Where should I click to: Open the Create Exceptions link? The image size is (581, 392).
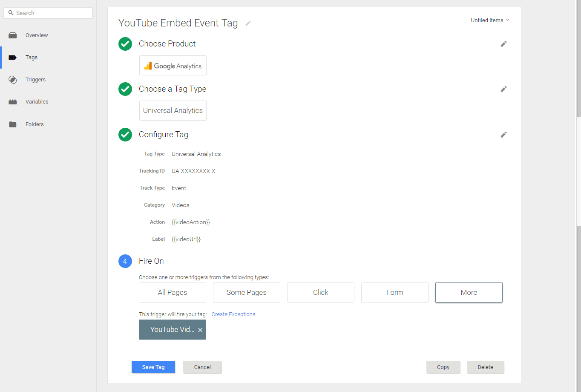tap(233, 314)
